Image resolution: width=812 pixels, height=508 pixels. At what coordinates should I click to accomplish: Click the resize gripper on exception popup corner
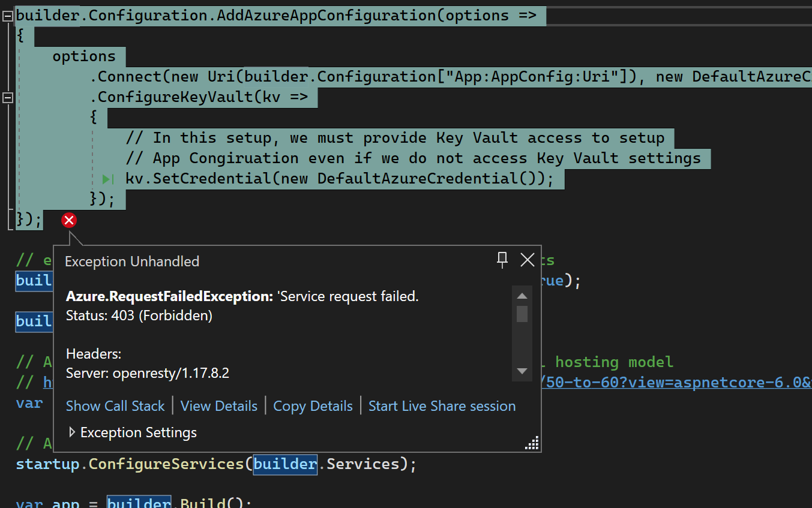(532, 442)
